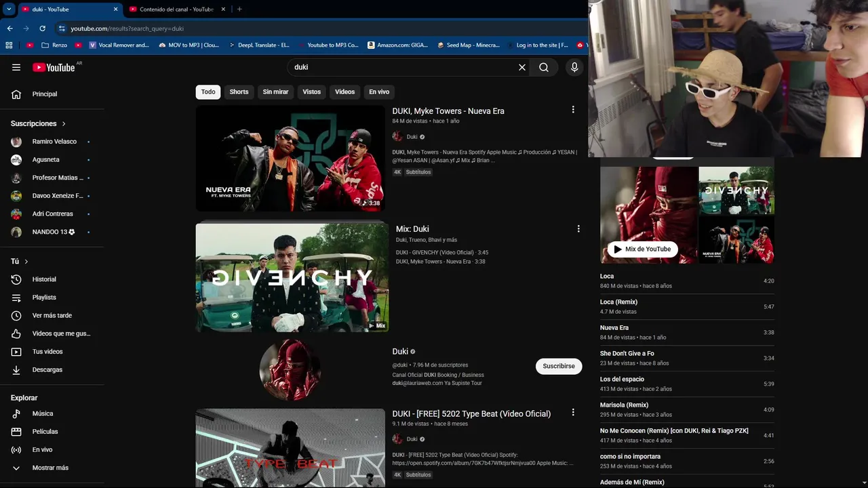Screen dimensions: 868x488
Task: Subscribe to Duki with Suscribirse button
Action: 559,366
